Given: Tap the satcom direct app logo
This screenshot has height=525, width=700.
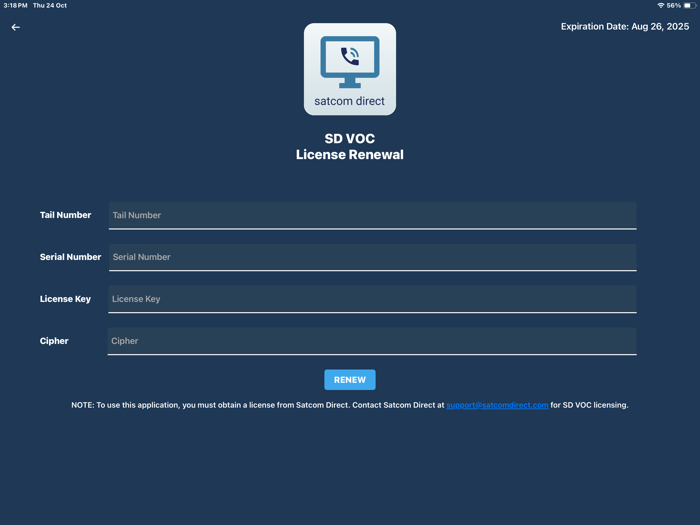Looking at the screenshot, I should (350, 69).
